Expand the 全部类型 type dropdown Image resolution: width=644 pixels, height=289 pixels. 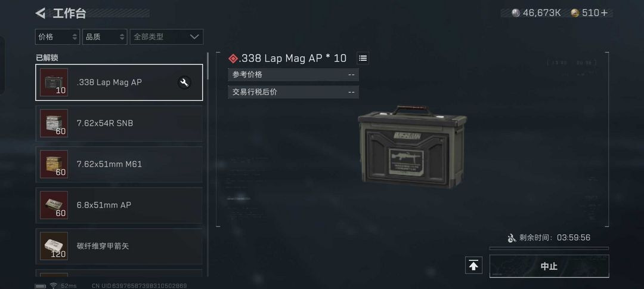(x=166, y=37)
